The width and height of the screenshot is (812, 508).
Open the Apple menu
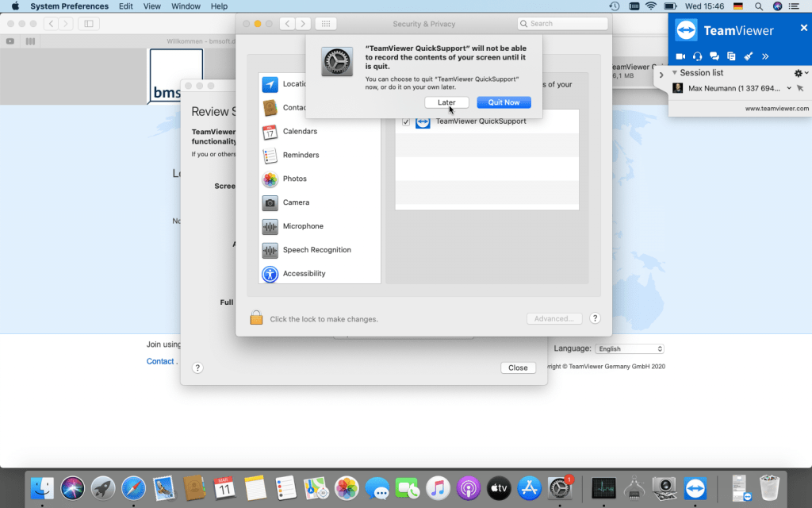(15, 6)
